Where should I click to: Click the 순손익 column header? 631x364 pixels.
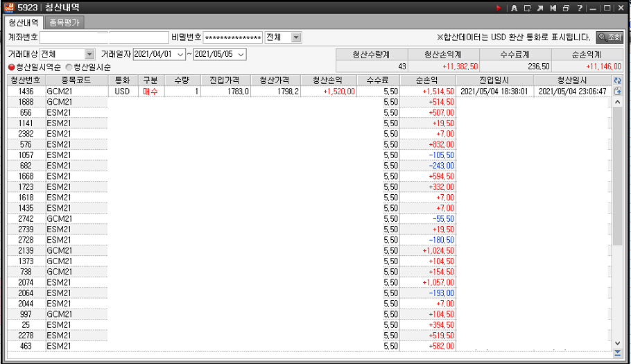[428, 80]
